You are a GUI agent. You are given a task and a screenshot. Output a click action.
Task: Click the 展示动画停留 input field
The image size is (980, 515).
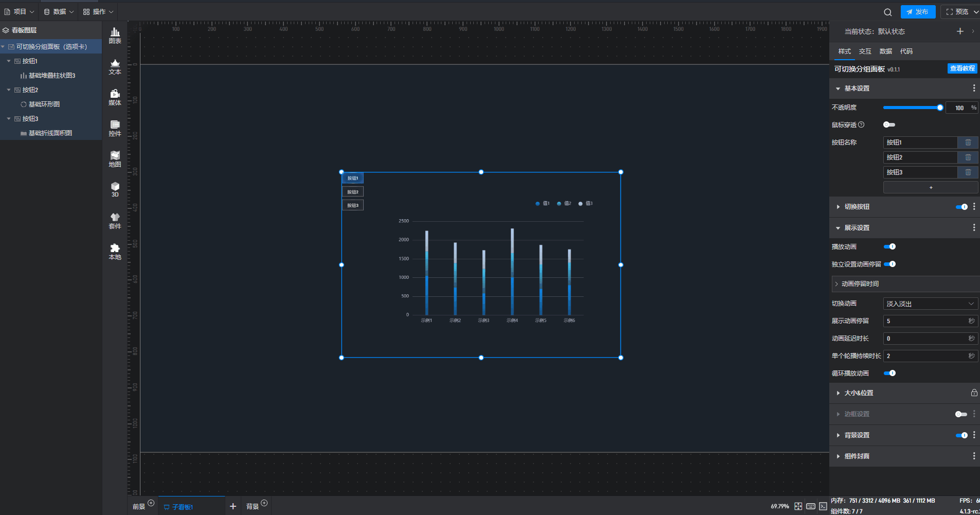[x=926, y=321]
